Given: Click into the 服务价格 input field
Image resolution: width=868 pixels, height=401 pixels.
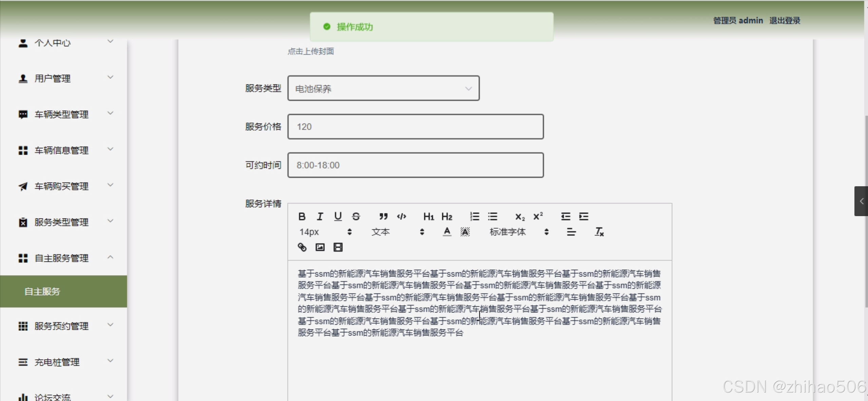Looking at the screenshot, I should point(415,127).
